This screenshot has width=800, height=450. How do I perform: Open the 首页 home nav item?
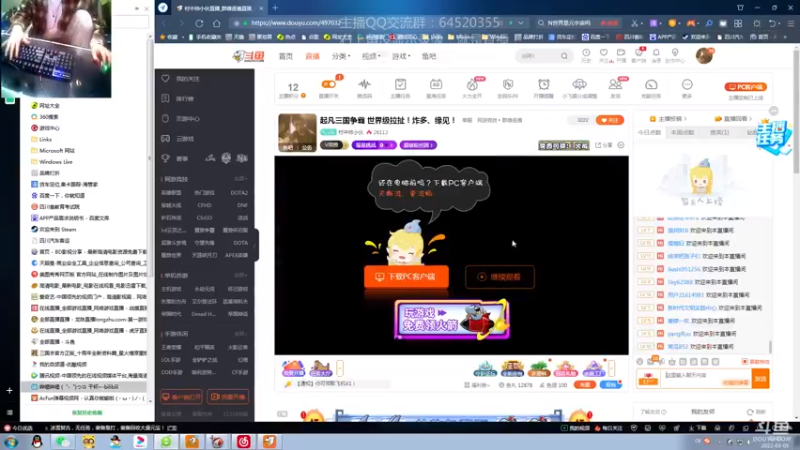pos(286,56)
